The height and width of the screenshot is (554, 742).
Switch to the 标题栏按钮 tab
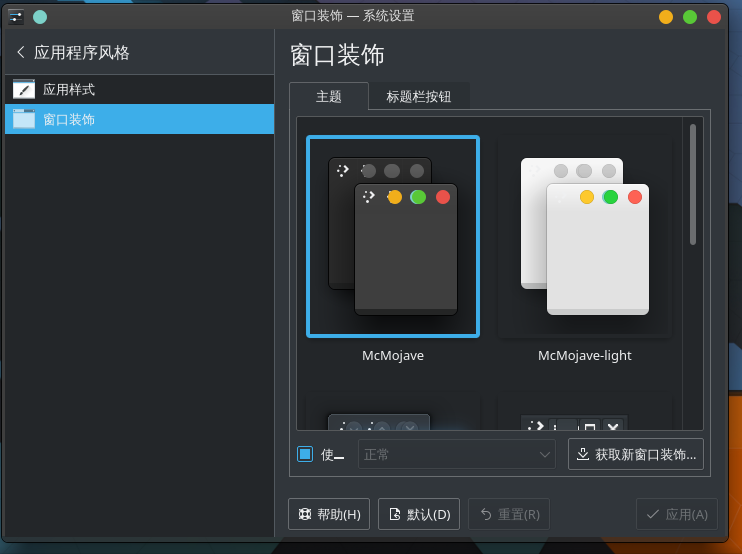tap(419, 97)
